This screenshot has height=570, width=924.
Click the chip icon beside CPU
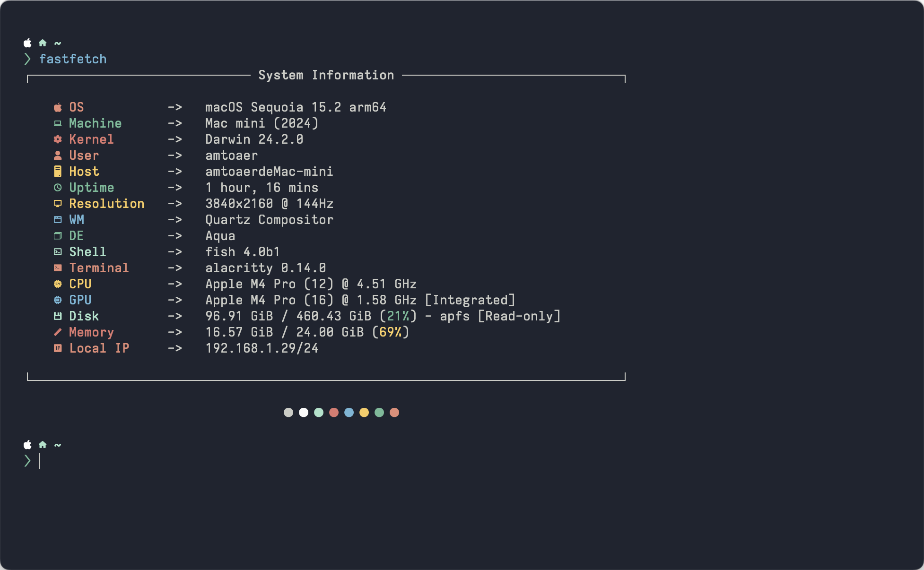pyautogui.click(x=58, y=284)
